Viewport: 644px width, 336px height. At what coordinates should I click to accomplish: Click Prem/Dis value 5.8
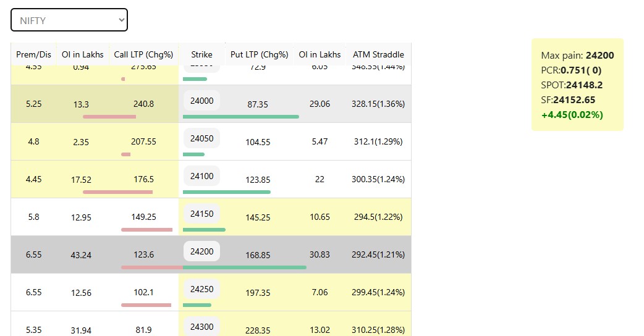(x=33, y=217)
